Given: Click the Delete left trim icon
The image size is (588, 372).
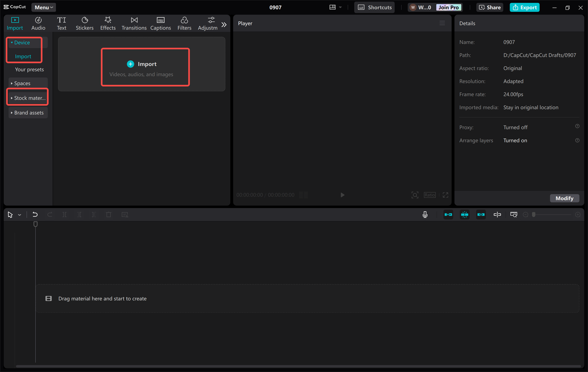Looking at the screenshot, I should [79, 214].
